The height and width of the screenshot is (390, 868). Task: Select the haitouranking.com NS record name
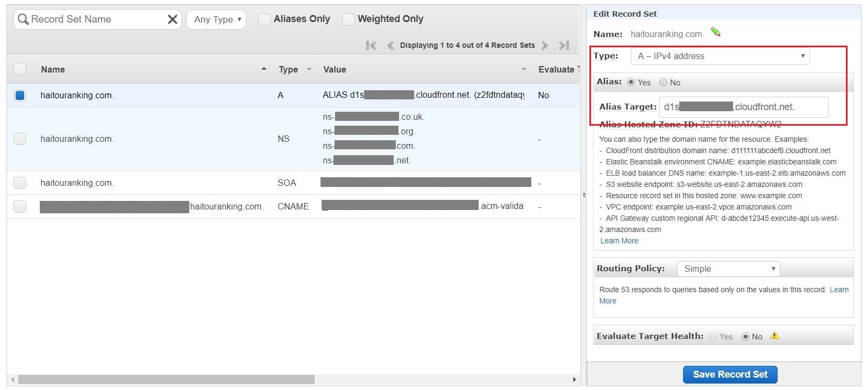(x=77, y=139)
